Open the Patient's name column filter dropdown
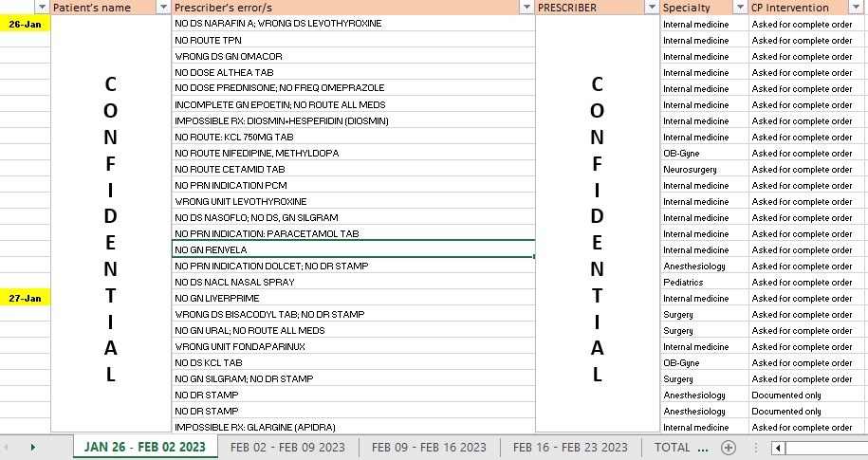The width and height of the screenshot is (868, 460). pyautogui.click(x=163, y=8)
